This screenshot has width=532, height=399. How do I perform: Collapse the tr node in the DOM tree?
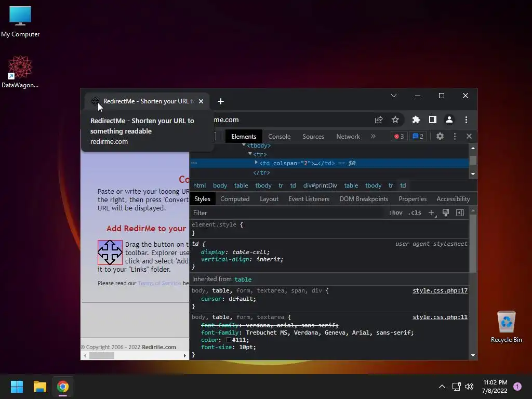click(250, 154)
